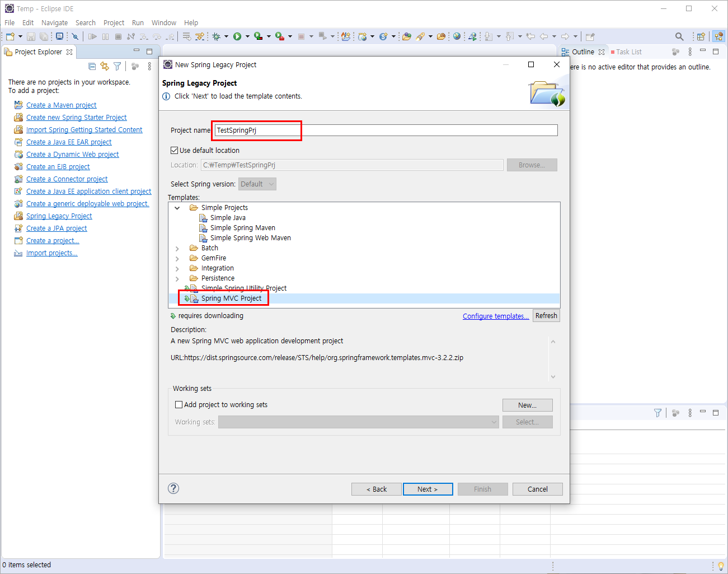Check Add project to working sets
This screenshot has width=728, height=574.
(x=179, y=404)
